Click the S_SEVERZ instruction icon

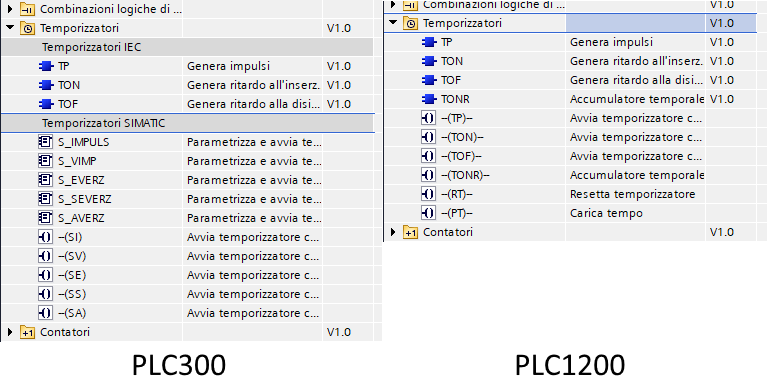45,199
